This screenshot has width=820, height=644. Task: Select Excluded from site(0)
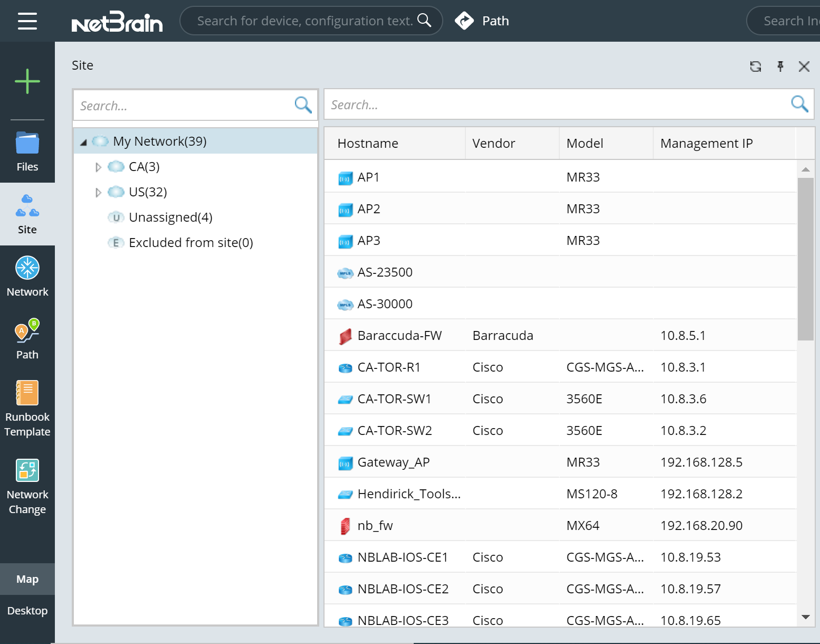coord(191,243)
